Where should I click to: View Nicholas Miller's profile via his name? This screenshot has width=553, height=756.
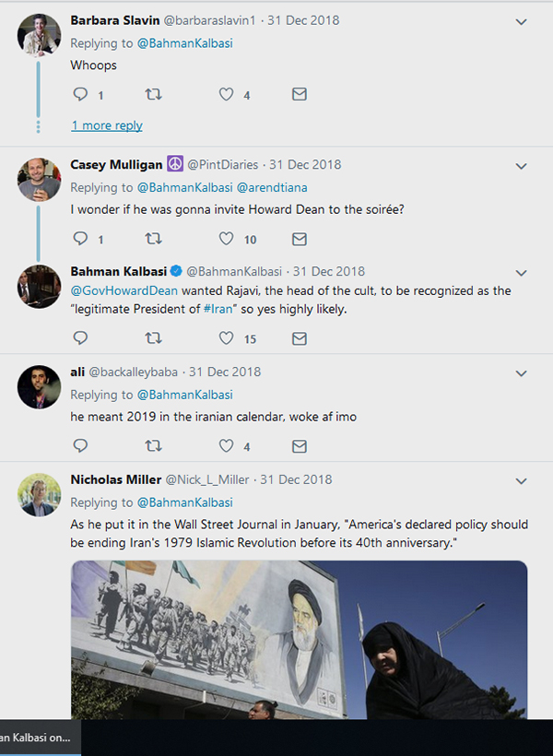(115, 479)
